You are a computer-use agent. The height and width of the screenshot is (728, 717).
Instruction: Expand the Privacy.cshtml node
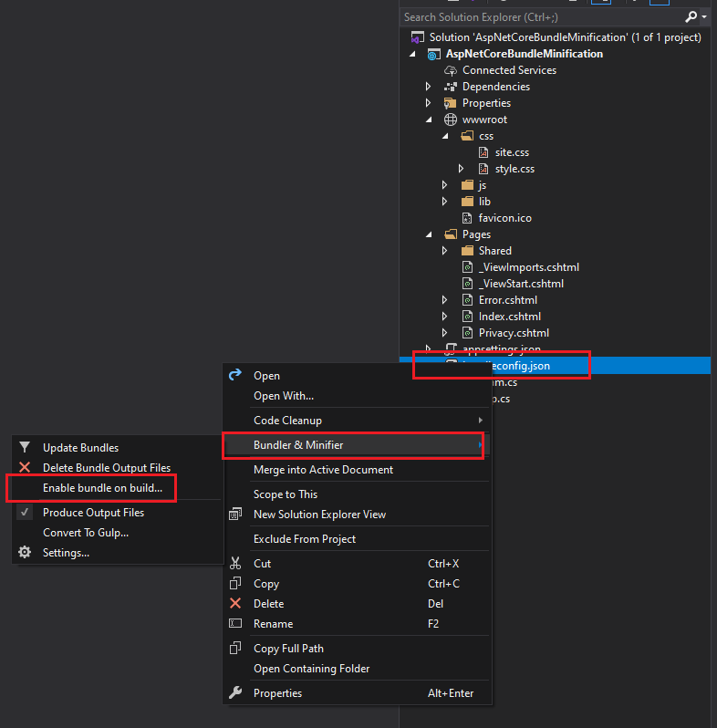444,333
